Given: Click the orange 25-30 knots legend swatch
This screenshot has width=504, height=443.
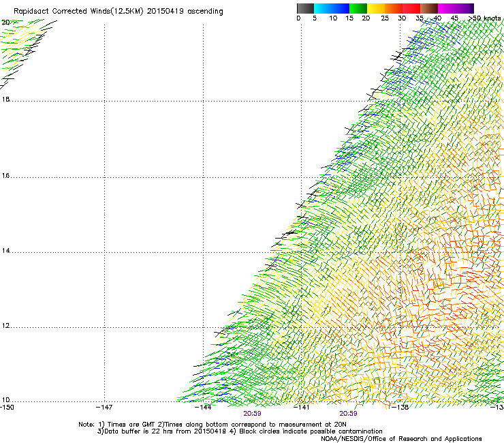Looking at the screenshot, I should click(394, 8).
